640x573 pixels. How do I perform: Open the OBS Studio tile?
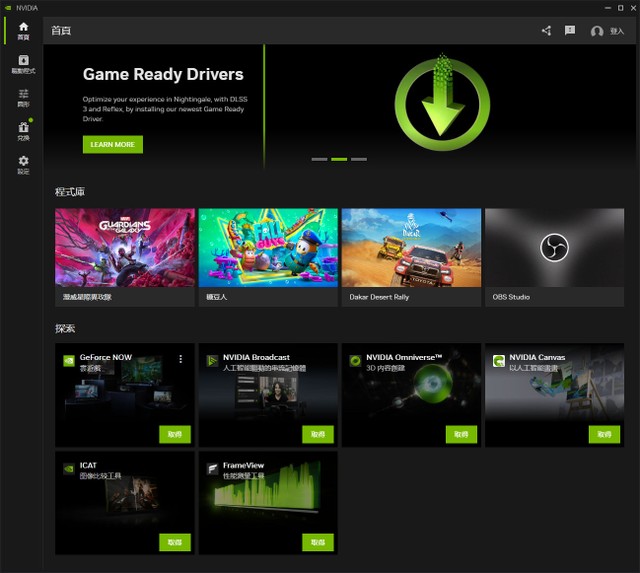click(554, 257)
